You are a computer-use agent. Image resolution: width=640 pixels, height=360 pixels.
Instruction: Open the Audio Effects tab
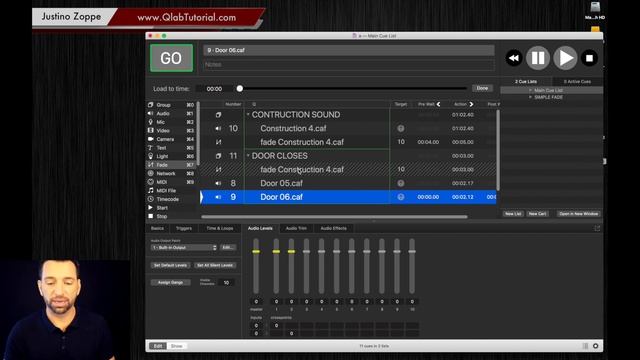click(x=333, y=229)
